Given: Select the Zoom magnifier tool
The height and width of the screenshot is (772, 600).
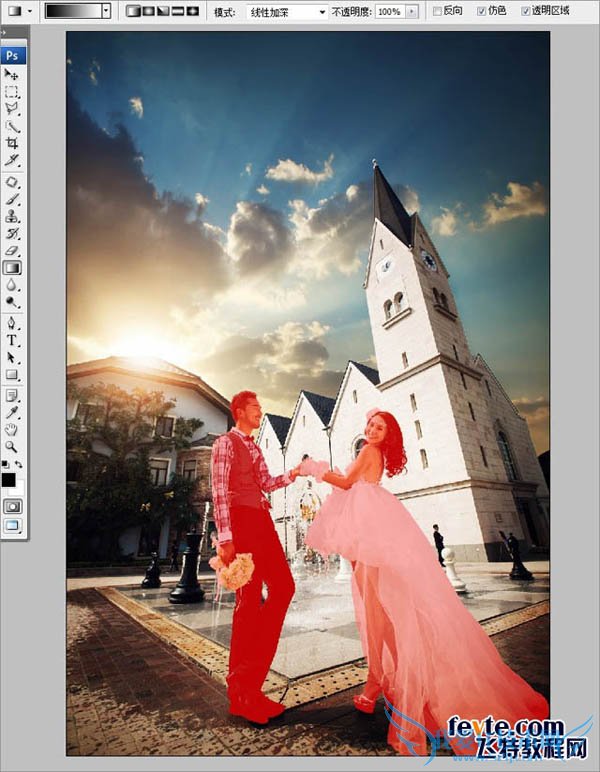Looking at the screenshot, I should [12, 447].
